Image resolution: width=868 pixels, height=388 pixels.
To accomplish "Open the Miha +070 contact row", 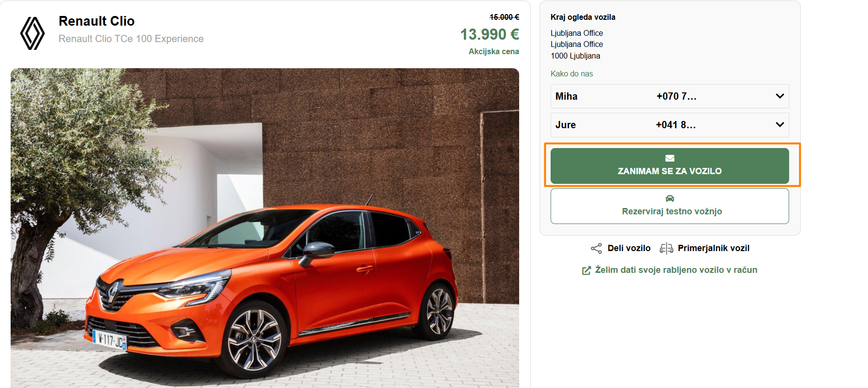I will coord(670,96).
